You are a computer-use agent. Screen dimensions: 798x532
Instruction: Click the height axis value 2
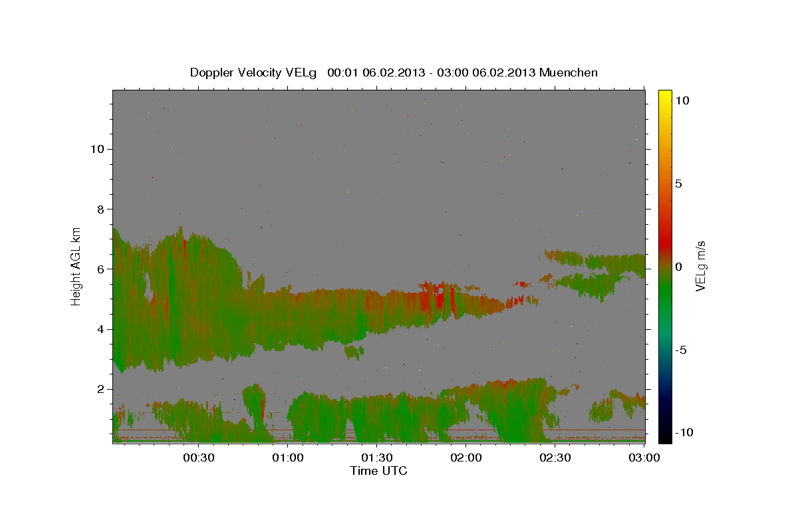pyautogui.click(x=100, y=389)
